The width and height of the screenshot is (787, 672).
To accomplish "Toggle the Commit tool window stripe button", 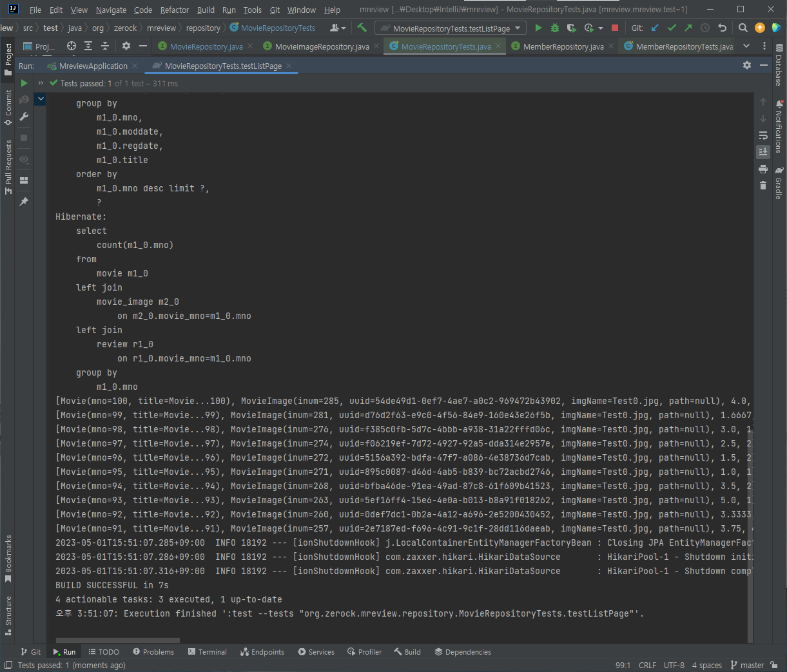I will coord(8,108).
